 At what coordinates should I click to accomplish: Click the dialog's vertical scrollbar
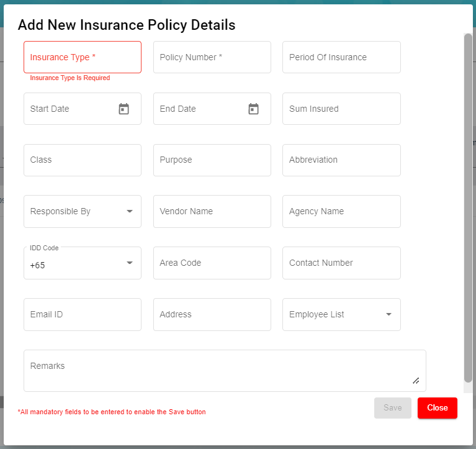click(468, 205)
